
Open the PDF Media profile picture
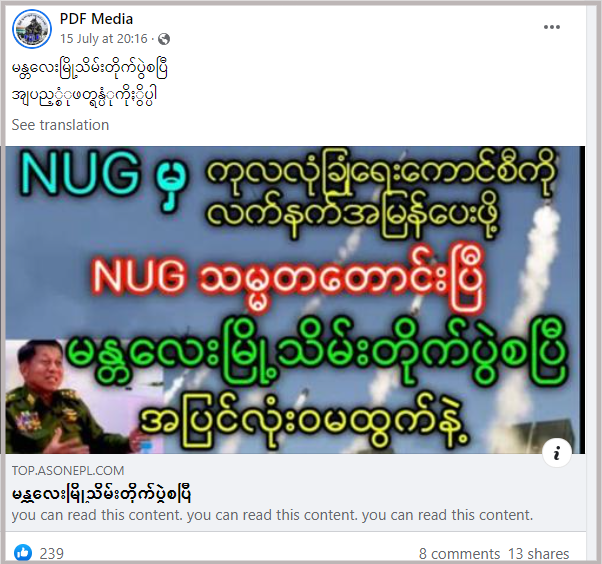point(32,29)
